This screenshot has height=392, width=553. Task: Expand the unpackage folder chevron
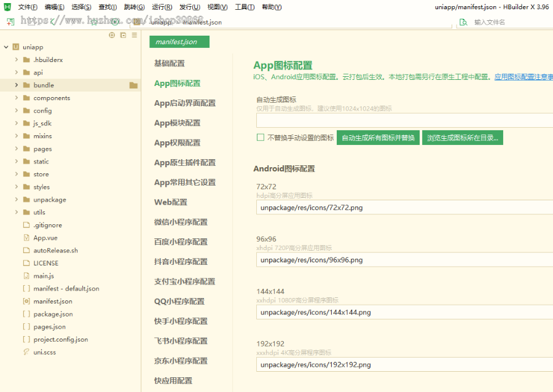[x=16, y=200]
